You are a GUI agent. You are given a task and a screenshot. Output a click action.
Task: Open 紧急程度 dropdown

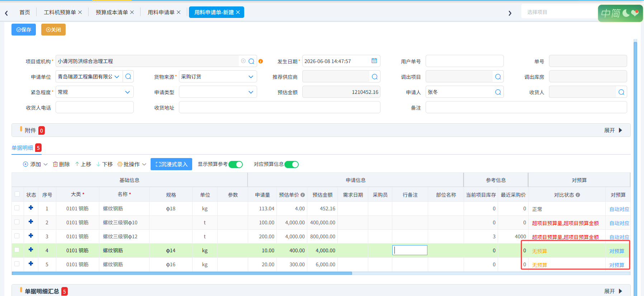pyautogui.click(x=128, y=92)
